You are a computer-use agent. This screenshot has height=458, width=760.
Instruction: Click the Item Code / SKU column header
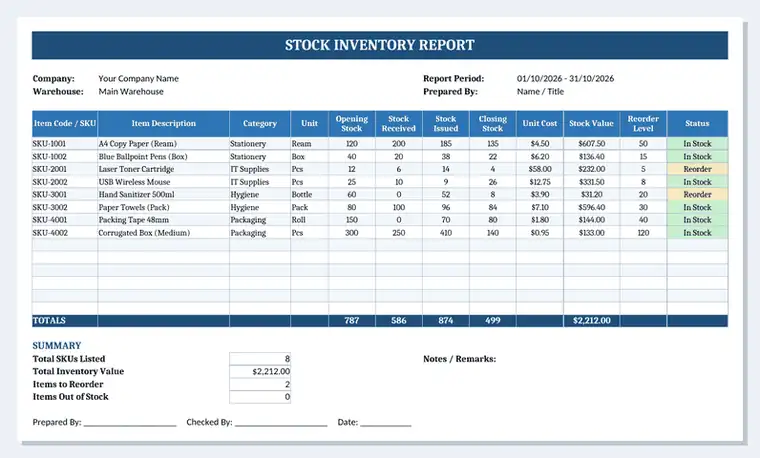[65, 124]
